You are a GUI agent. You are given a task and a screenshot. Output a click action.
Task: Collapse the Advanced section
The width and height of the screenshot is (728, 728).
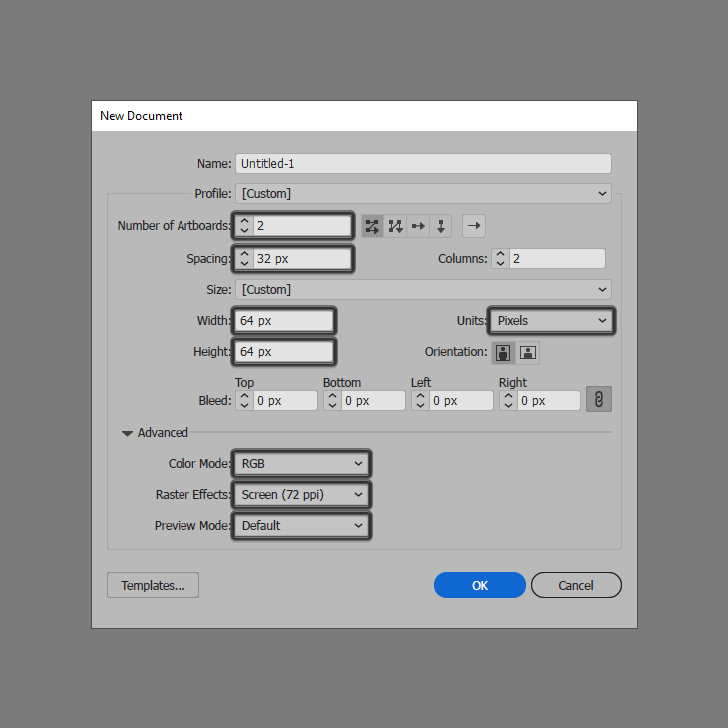pos(127,433)
